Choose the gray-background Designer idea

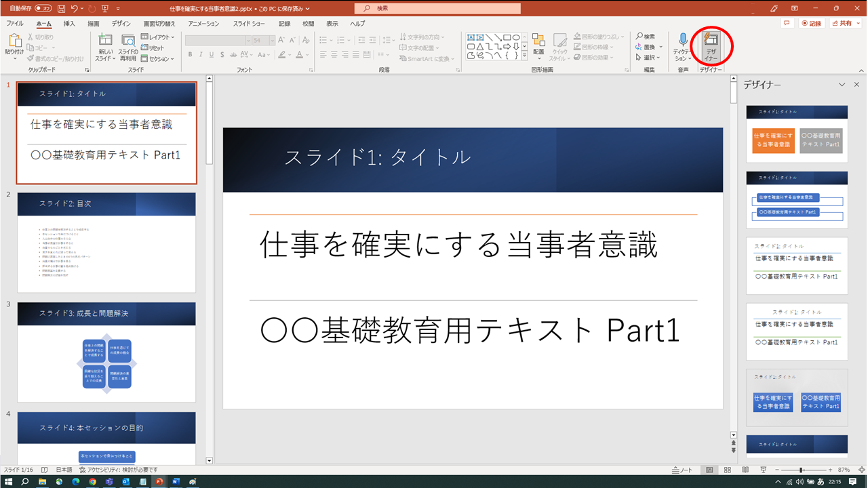(x=797, y=397)
